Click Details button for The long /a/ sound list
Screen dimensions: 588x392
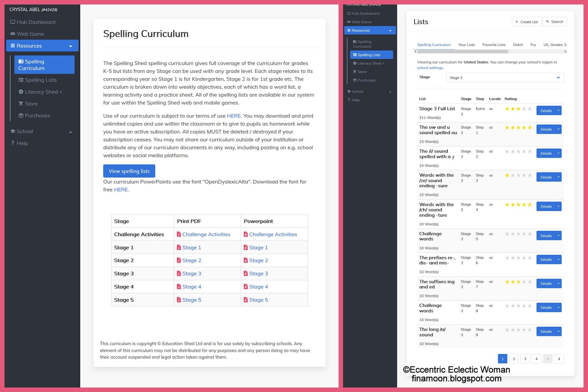coord(546,331)
